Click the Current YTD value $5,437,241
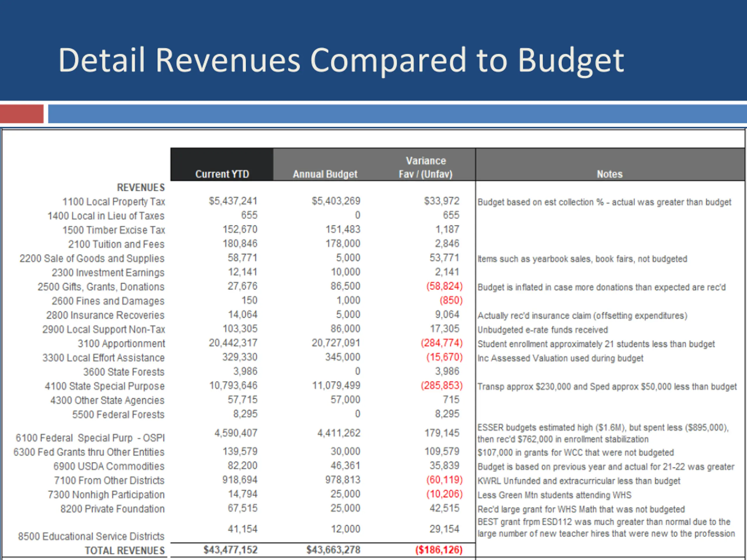The image size is (747, 560). tap(233, 201)
